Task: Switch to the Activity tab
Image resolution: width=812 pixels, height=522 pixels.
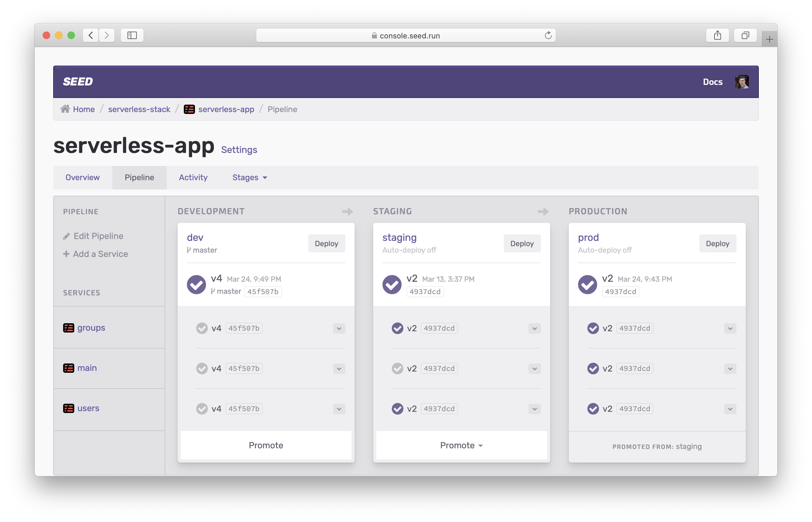Action: pyautogui.click(x=193, y=178)
